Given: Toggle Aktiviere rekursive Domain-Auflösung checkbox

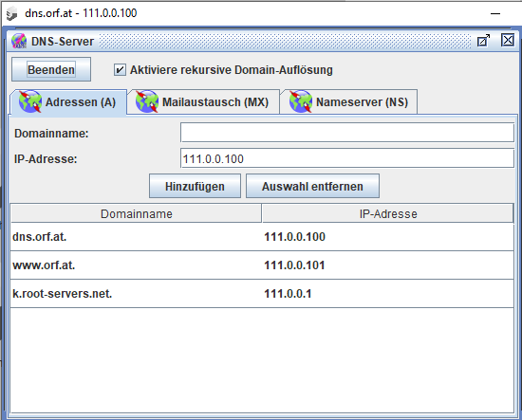Looking at the screenshot, I should 120,70.
